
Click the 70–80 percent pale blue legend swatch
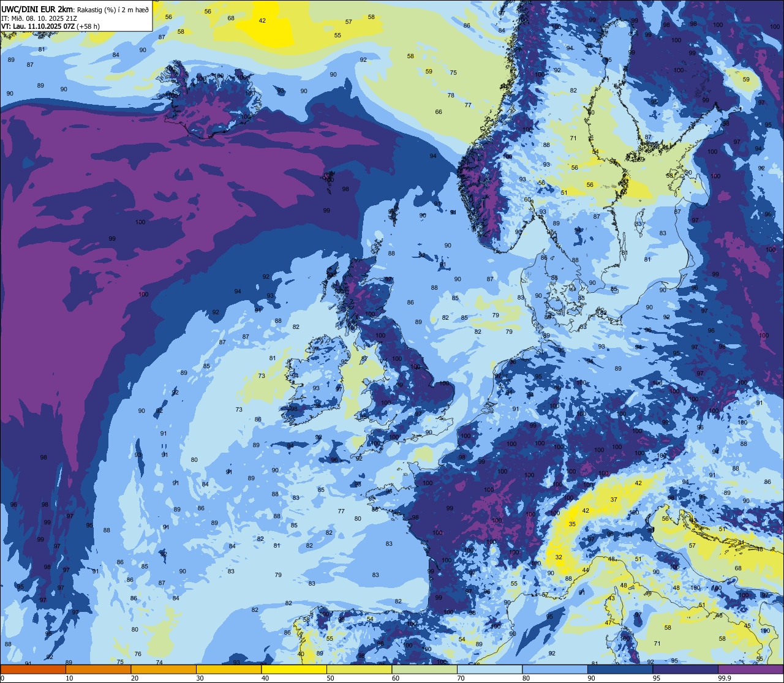tap(489, 669)
